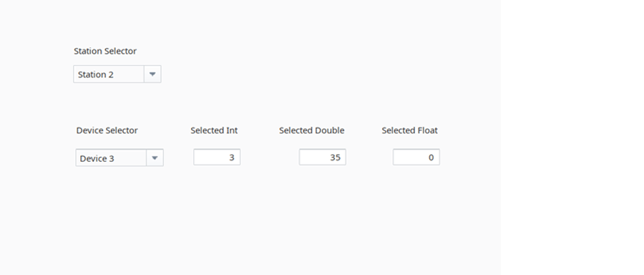Click the Station 2 combo box text
The image size is (644, 275).
tap(96, 74)
